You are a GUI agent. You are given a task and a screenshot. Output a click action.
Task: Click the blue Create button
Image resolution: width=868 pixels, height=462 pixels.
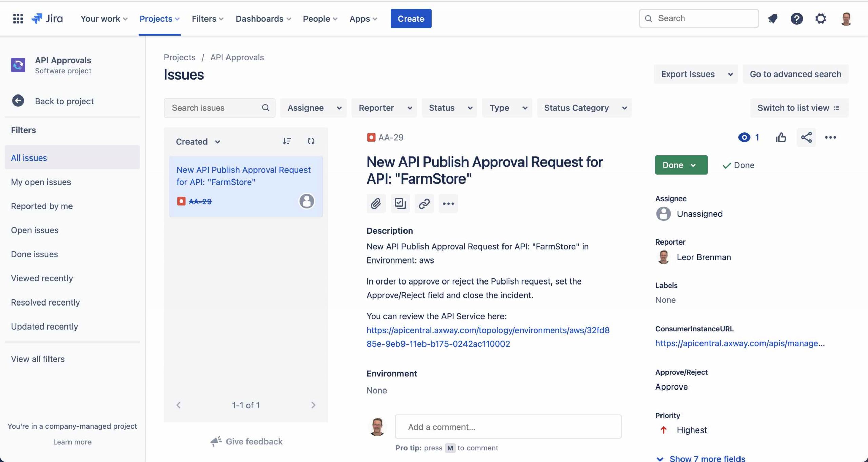pyautogui.click(x=411, y=19)
